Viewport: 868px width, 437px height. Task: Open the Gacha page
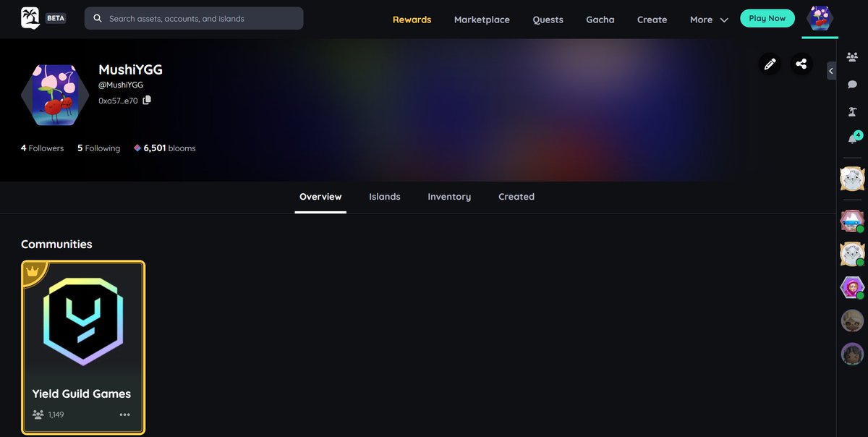(600, 20)
